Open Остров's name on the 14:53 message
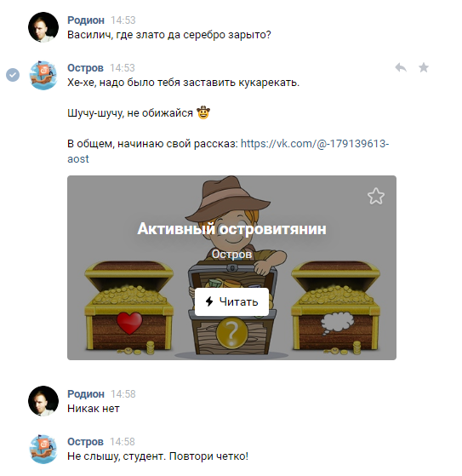 tap(85, 68)
